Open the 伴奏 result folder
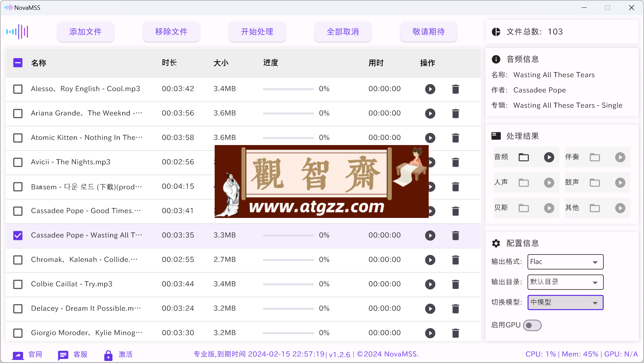This screenshot has width=644, height=363. 595,157
